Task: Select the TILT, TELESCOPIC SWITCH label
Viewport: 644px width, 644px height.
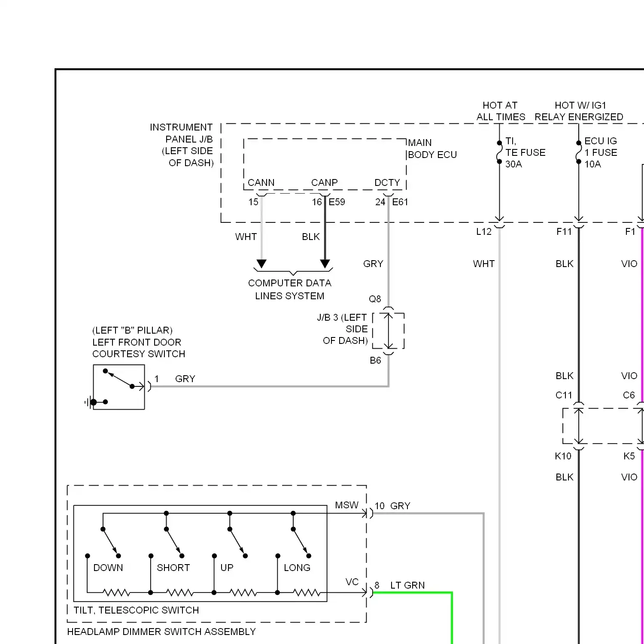Action: pos(136,610)
